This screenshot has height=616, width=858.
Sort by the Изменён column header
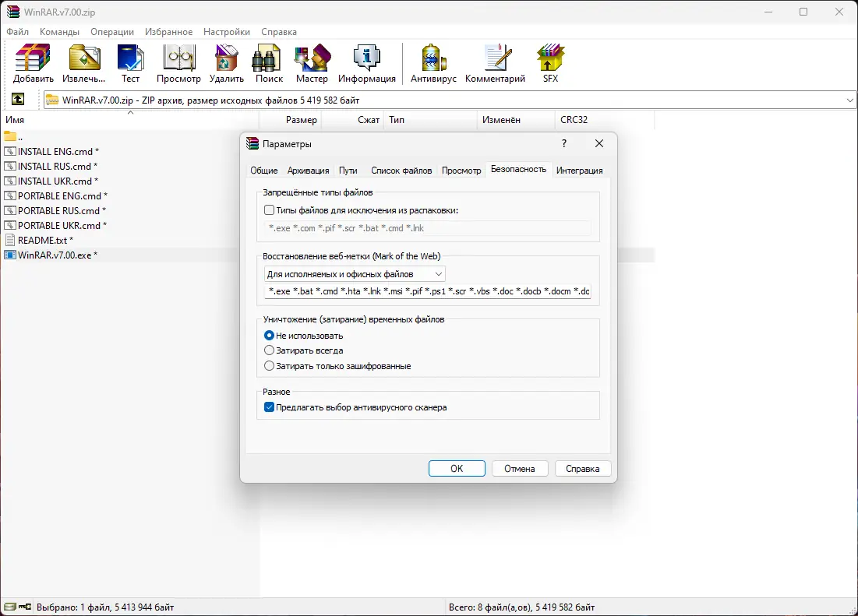[515, 120]
